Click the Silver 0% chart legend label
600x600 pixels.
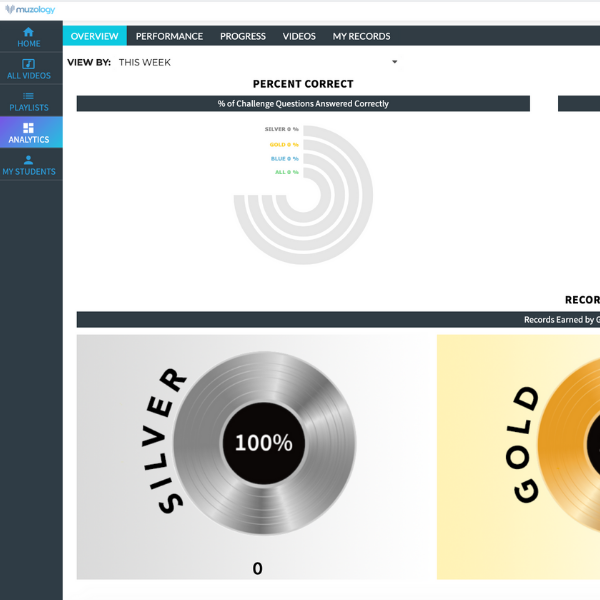pyautogui.click(x=281, y=129)
